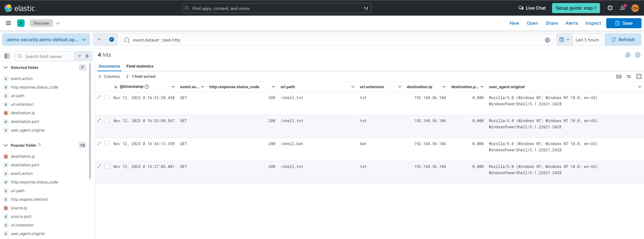644x239 pixels.
Task: Collapse the Selected fields section
Action: 6,68
